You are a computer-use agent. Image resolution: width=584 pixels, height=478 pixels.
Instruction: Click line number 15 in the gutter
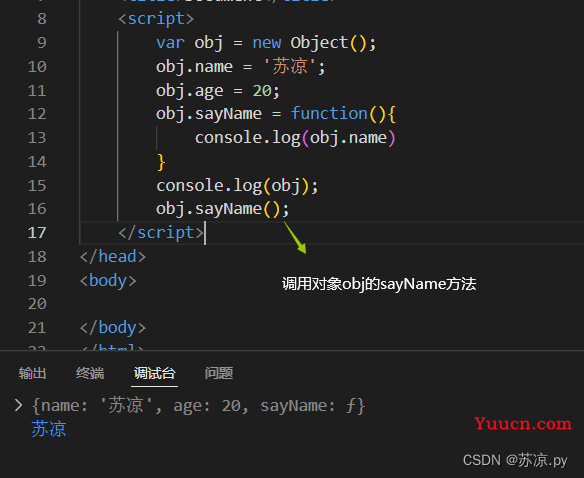pos(37,186)
